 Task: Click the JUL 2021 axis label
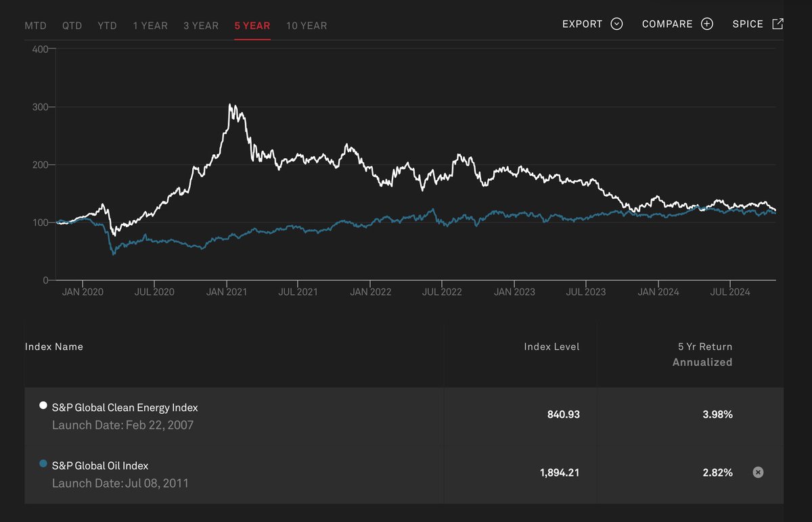pyautogui.click(x=298, y=292)
